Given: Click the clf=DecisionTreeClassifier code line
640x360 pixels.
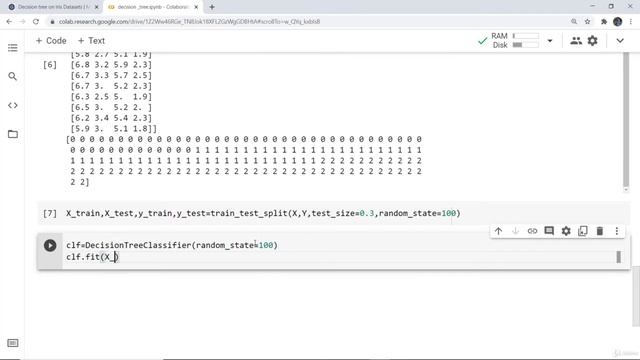Looking at the screenshot, I should point(172,245).
